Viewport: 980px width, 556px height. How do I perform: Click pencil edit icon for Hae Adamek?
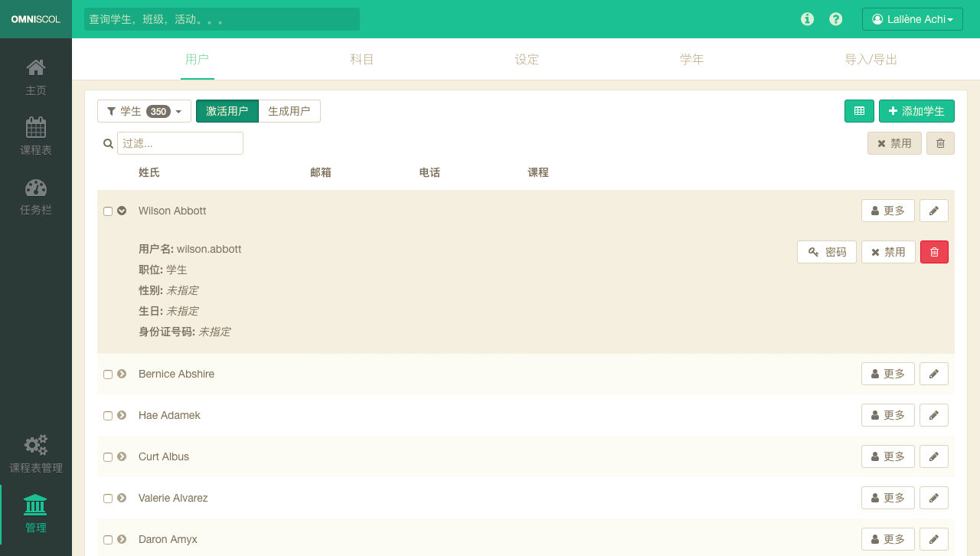tap(933, 415)
